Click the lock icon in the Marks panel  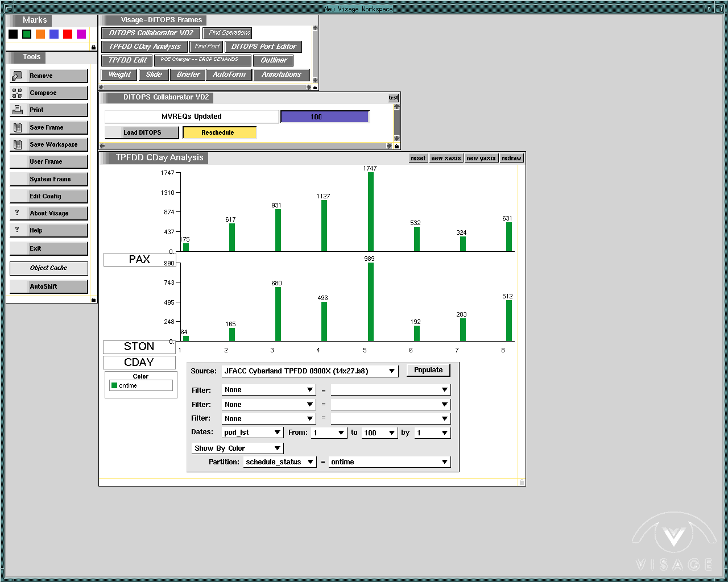pyautogui.click(x=93, y=47)
